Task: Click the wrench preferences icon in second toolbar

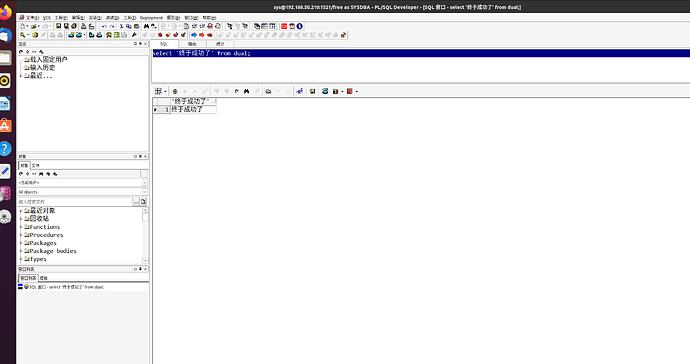Action: click(134, 35)
